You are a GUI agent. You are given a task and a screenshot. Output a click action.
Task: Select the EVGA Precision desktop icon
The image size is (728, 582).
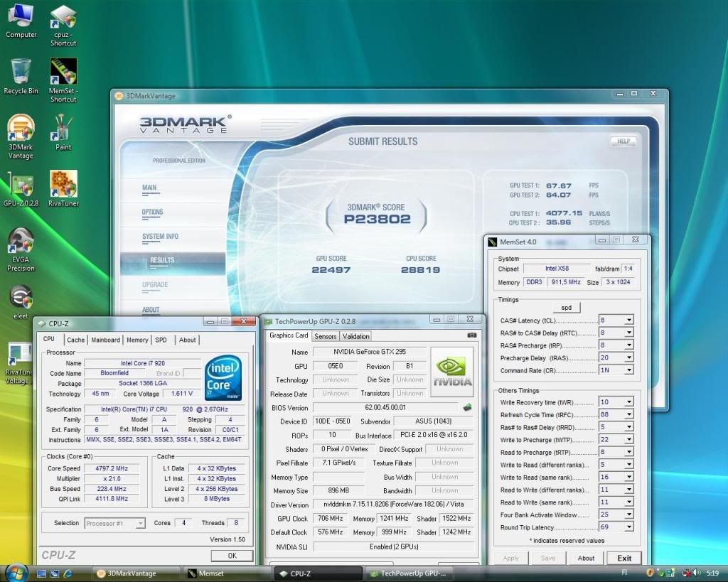(21, 249)
